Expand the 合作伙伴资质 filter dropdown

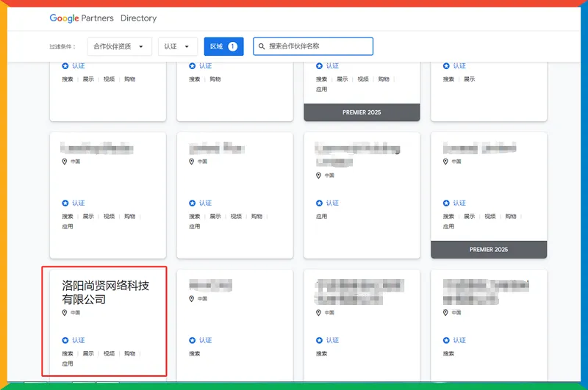coord(120,46)
